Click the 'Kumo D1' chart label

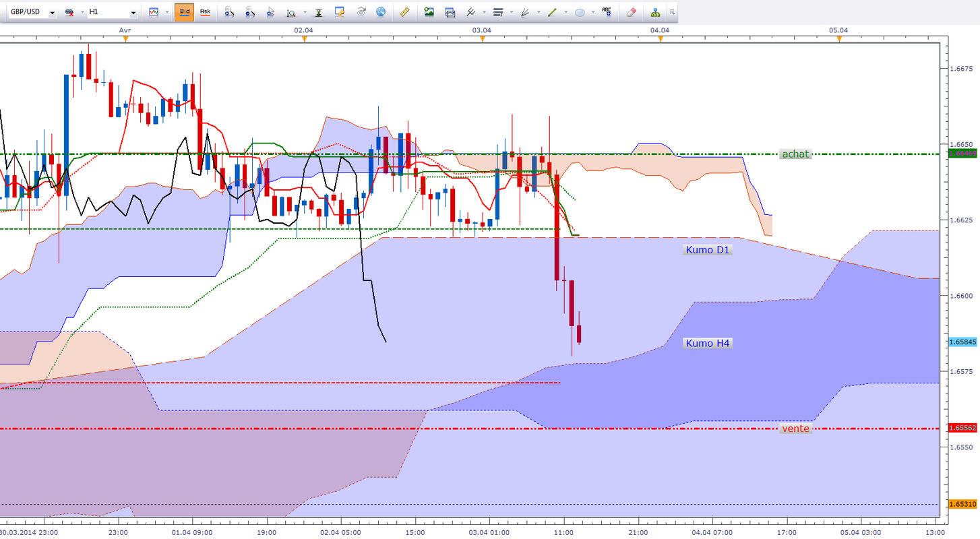[x=708, y=250]
